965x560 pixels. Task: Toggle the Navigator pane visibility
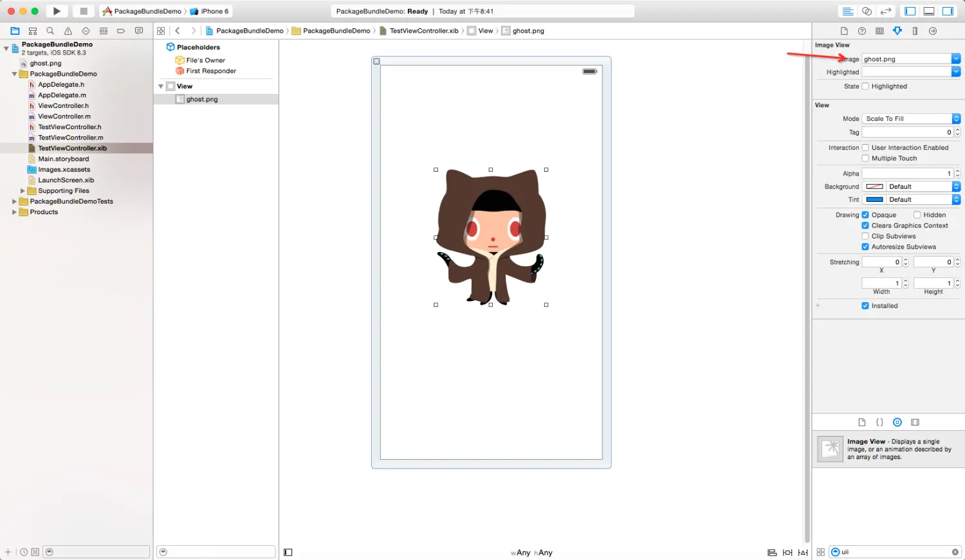[x=910, y=11]
